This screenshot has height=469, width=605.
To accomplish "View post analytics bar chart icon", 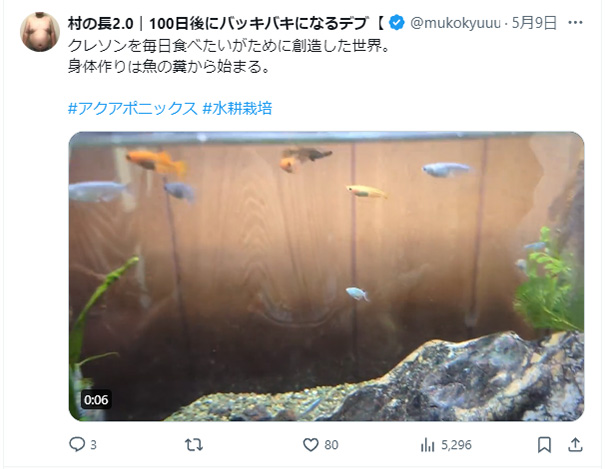I will 428,445.
